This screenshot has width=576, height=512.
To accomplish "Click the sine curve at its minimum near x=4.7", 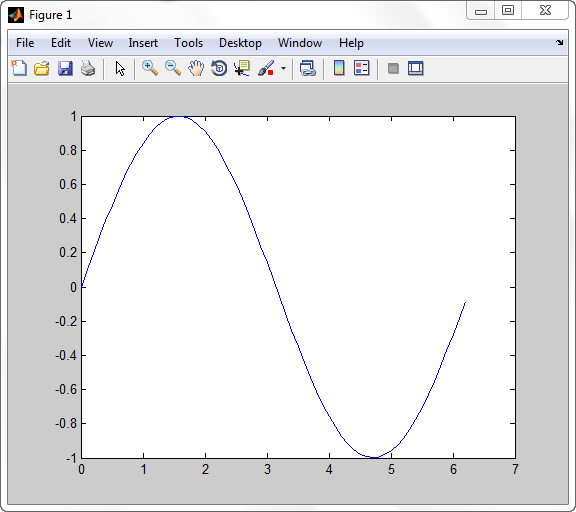I will tap(374, 457).
